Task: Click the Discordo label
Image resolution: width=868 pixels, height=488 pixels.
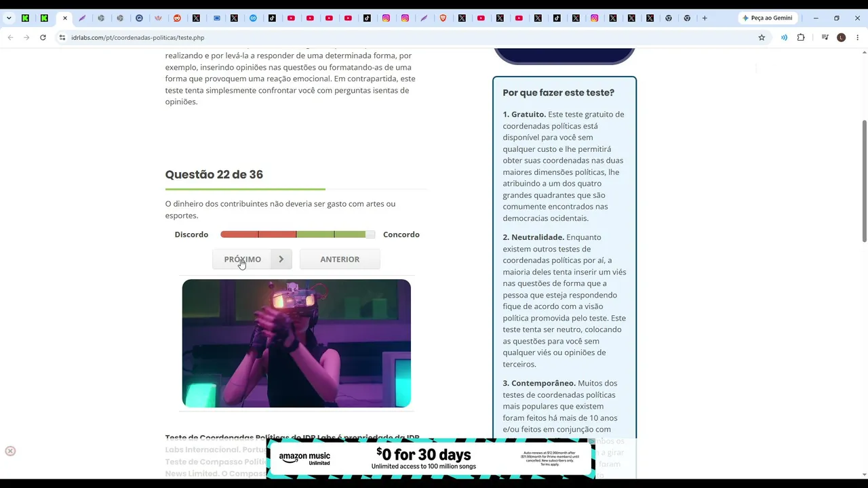Action: coord(191,235)
